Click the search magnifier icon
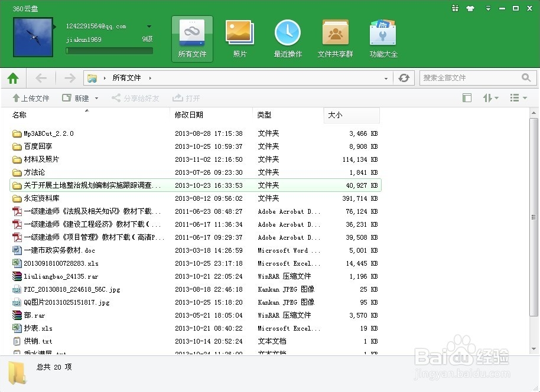Image resolution: width=540 pixels, height=392 pixels. click(x=526, y=78)
